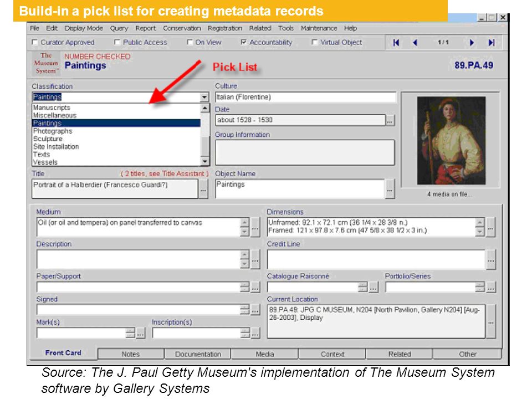This screenshot has height=399, width=532.
Task: Open the Portfolio/Series ellipsis button
Action: click(490, 288)
